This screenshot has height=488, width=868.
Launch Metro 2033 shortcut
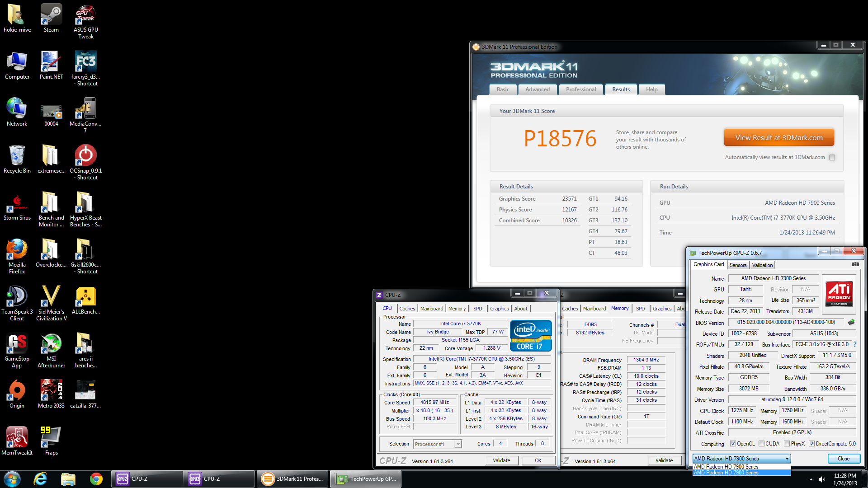(x=51, y=394)
